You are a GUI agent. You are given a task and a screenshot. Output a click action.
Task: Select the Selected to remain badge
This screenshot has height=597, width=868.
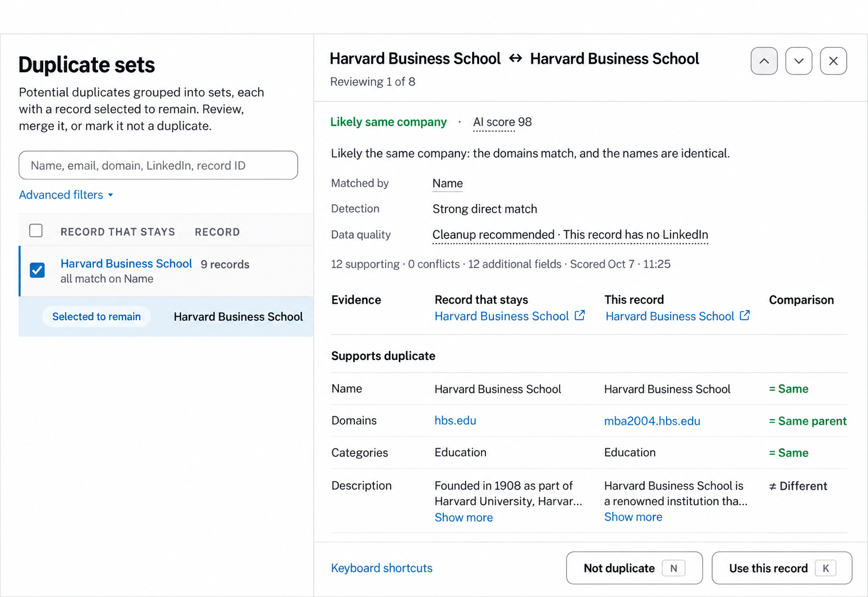96,316
